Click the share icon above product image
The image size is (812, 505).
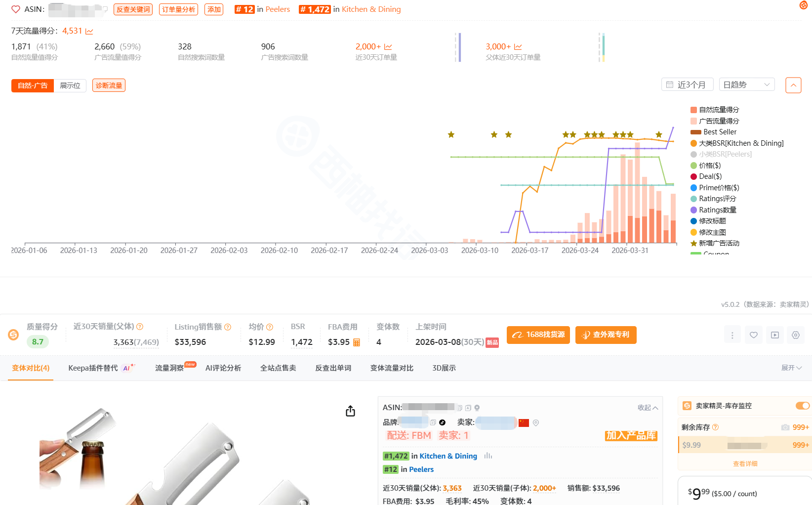350,411
